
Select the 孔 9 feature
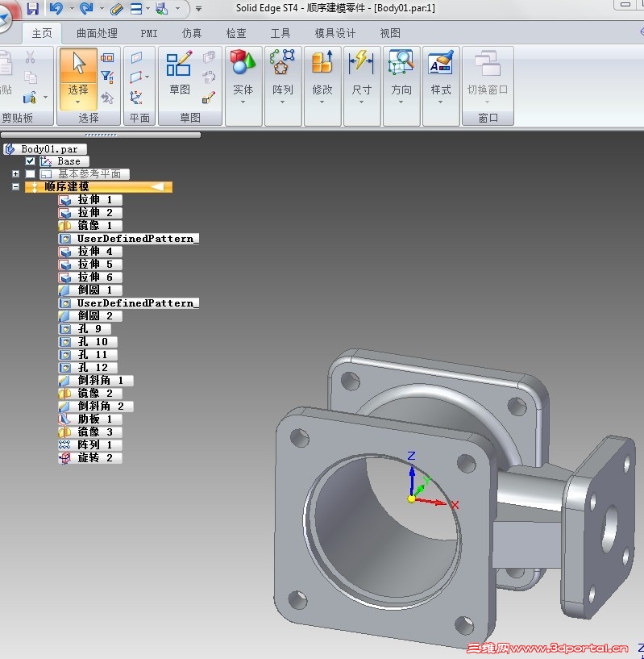[x=85, y=328]
